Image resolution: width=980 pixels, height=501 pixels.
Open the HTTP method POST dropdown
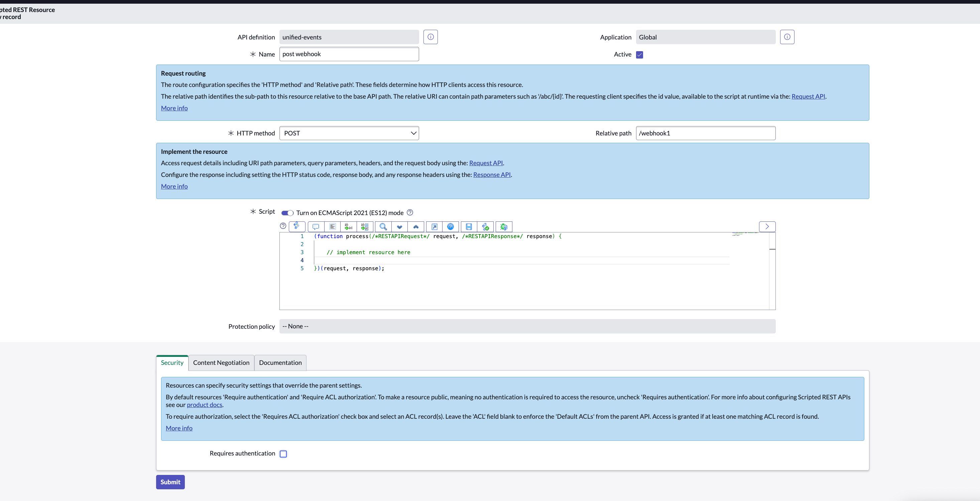[x=349, y=133]
